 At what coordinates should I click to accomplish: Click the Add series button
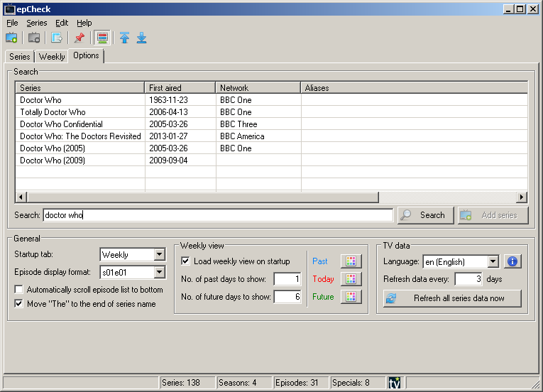click(x=493, y=215)
